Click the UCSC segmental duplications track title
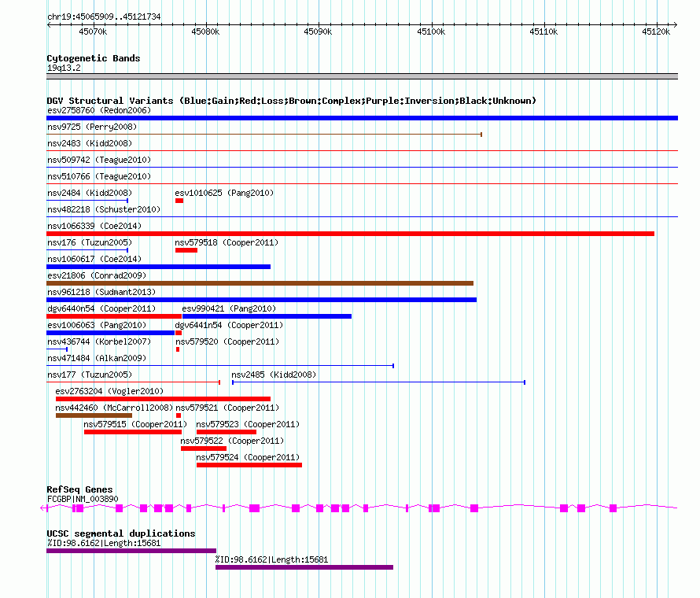Image resolution: width=700 pixels, height=598 pixels. coord(121,533)
